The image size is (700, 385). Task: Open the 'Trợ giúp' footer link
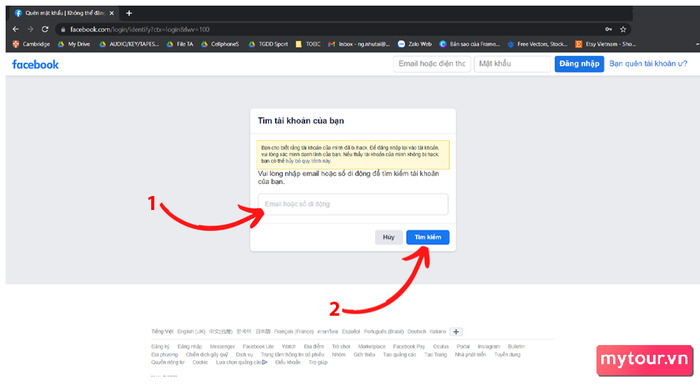[318, 363]
